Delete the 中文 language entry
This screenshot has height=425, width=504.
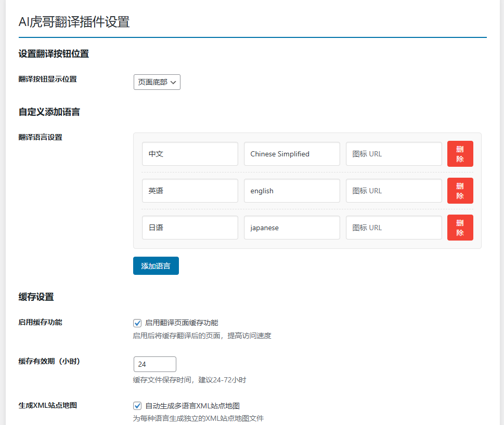point(460,154)
